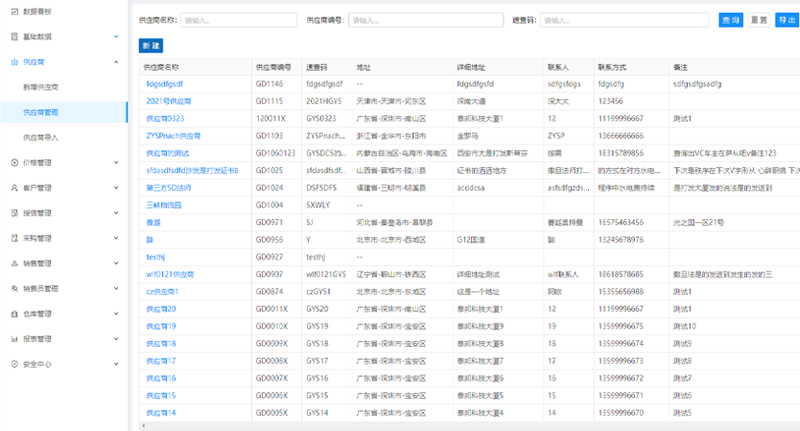Open supplier link 供应商20
The height and width of the screenshot is (431, 800).
click(x=161, y=309)
